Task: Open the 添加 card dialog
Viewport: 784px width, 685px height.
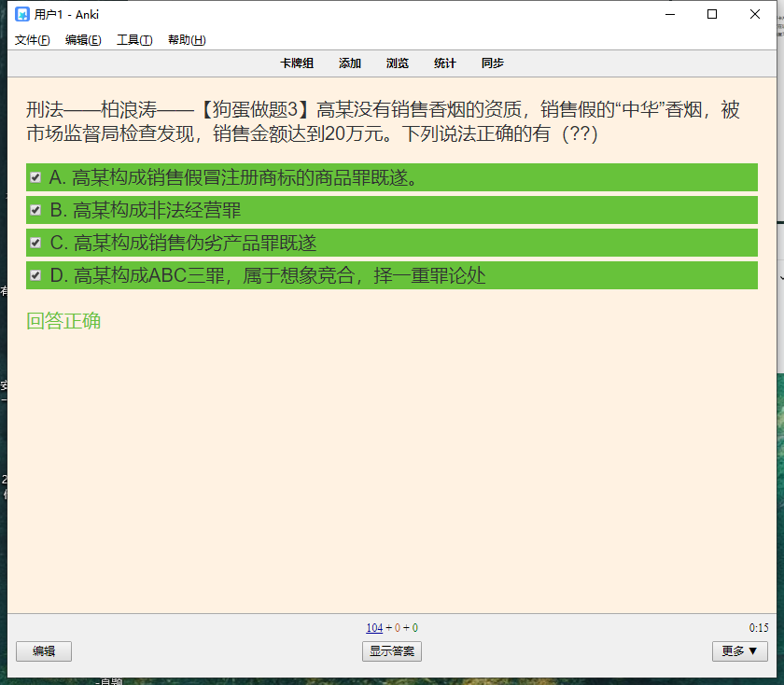Action: (x=349, y=63)
